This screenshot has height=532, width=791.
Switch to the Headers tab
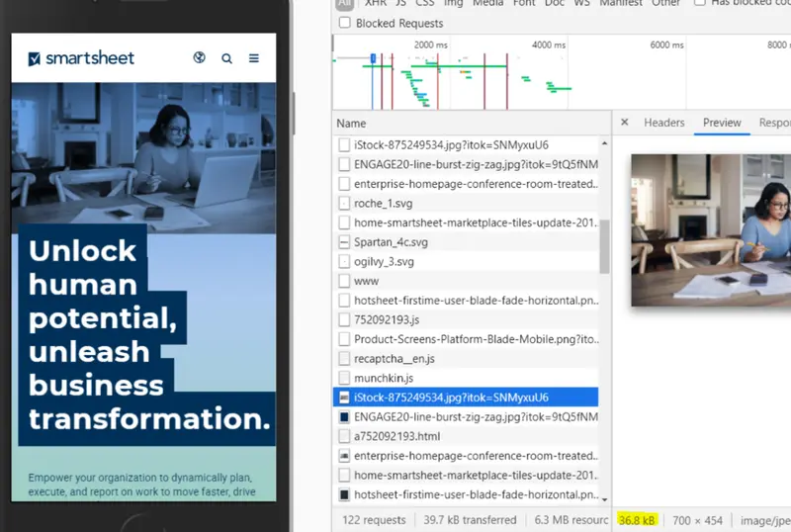[x=663, y=123]
